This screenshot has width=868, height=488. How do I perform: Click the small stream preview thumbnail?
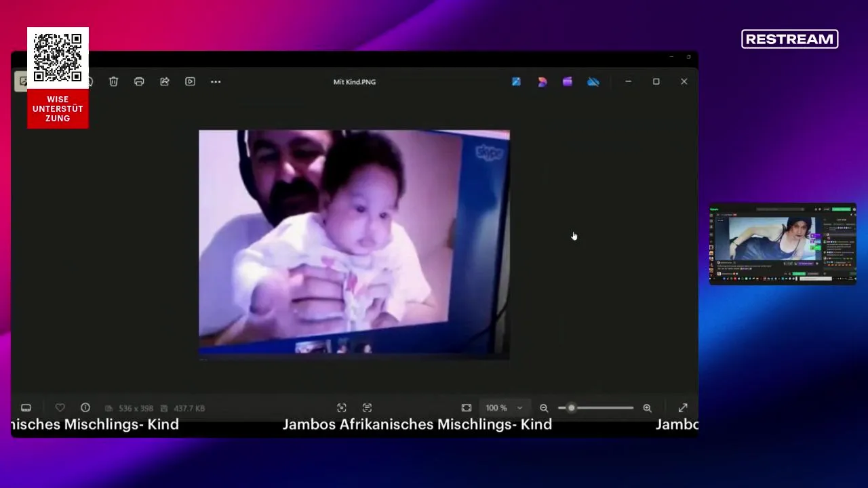pos(783,243)
